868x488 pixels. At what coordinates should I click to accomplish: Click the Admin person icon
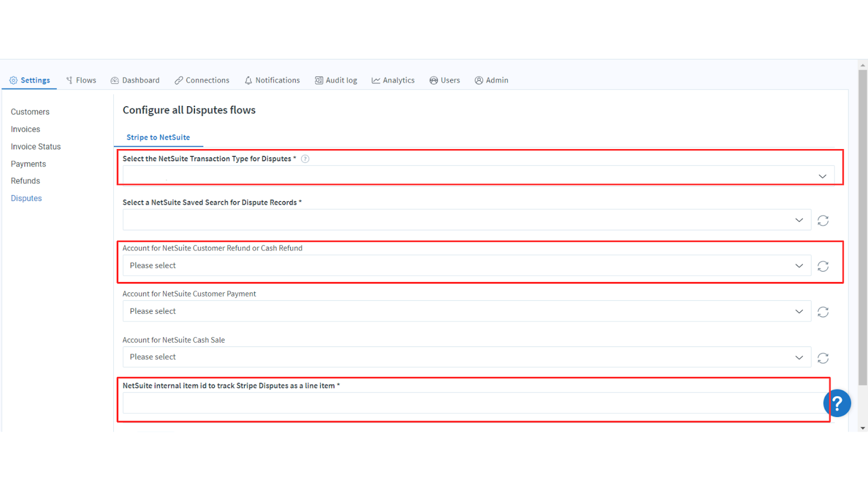click(x=479, y=80)
